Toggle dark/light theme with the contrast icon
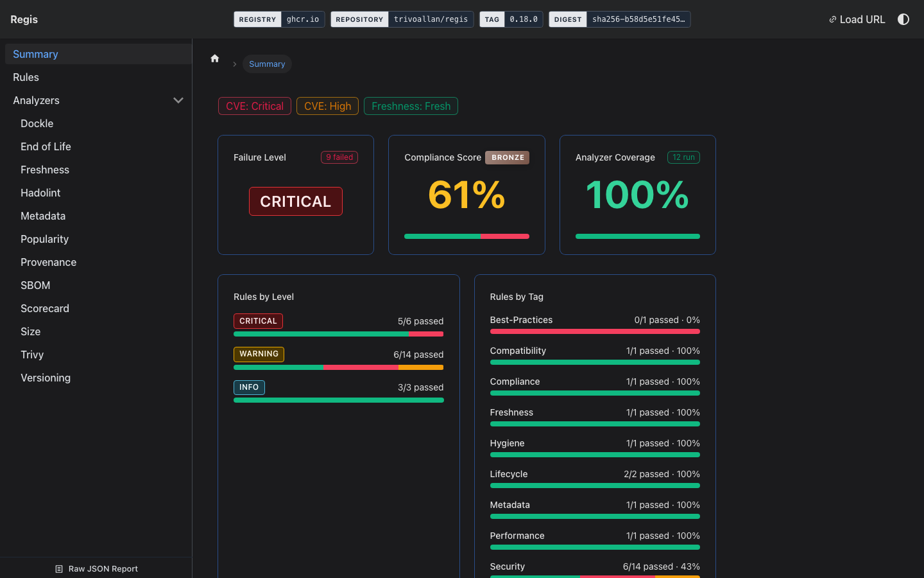The width and height of the screenshot is (924, 578). point(903,19)
